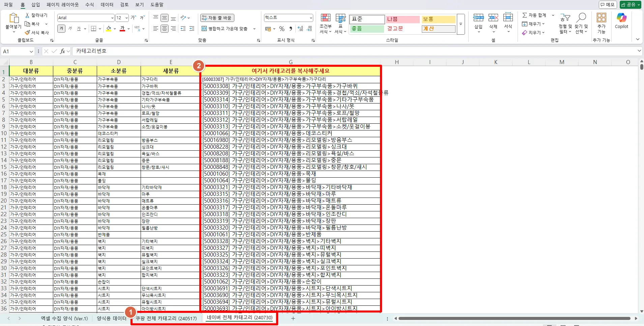Viewport: 644px width, 326px height.
Task: Toggle center horizontal alignment
Action: 165,29
